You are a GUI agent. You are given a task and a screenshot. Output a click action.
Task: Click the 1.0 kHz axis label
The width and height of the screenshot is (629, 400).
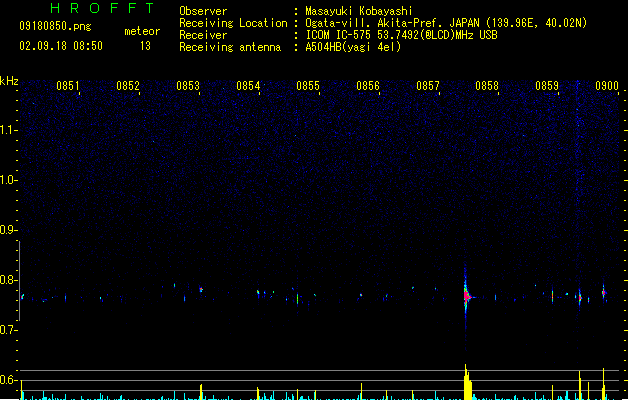(9, 180)
